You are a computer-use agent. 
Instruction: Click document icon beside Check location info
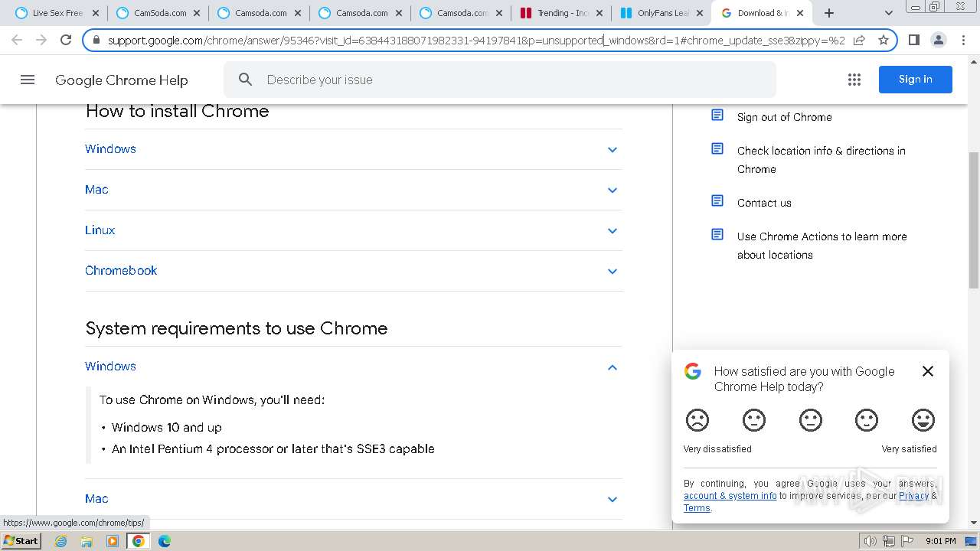[717, 148]
